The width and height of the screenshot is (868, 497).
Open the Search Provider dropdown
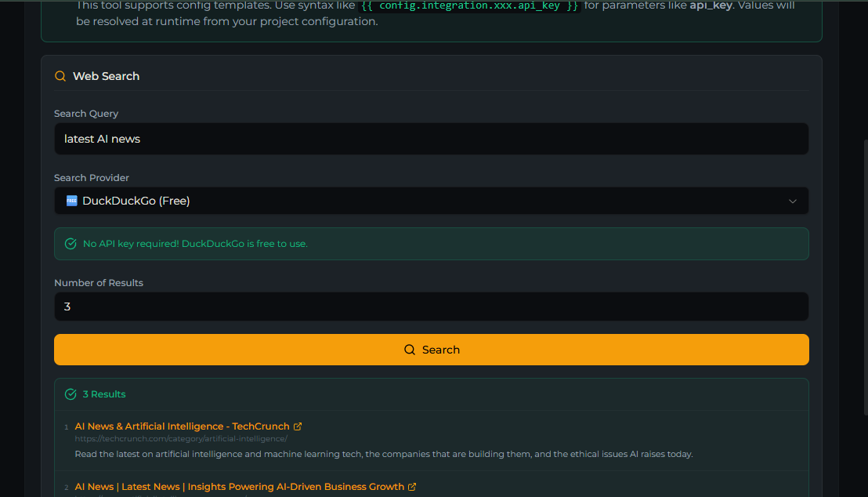point(431,201)
